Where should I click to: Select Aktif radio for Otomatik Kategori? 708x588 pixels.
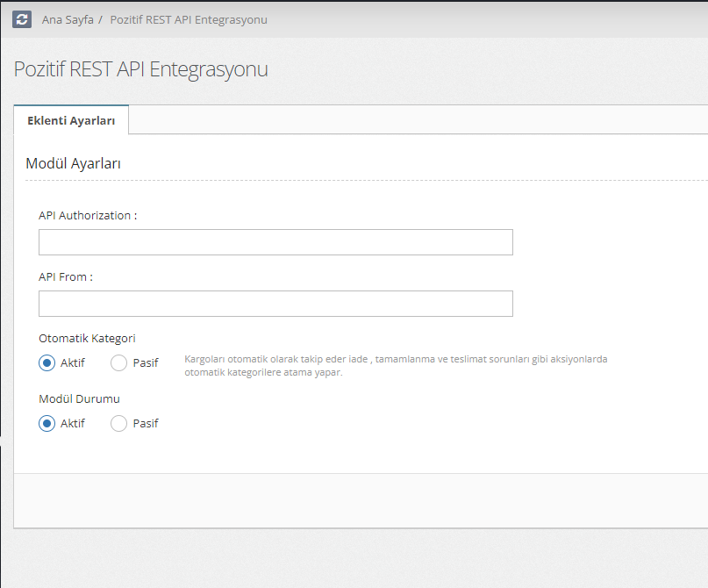click(47, 362)
